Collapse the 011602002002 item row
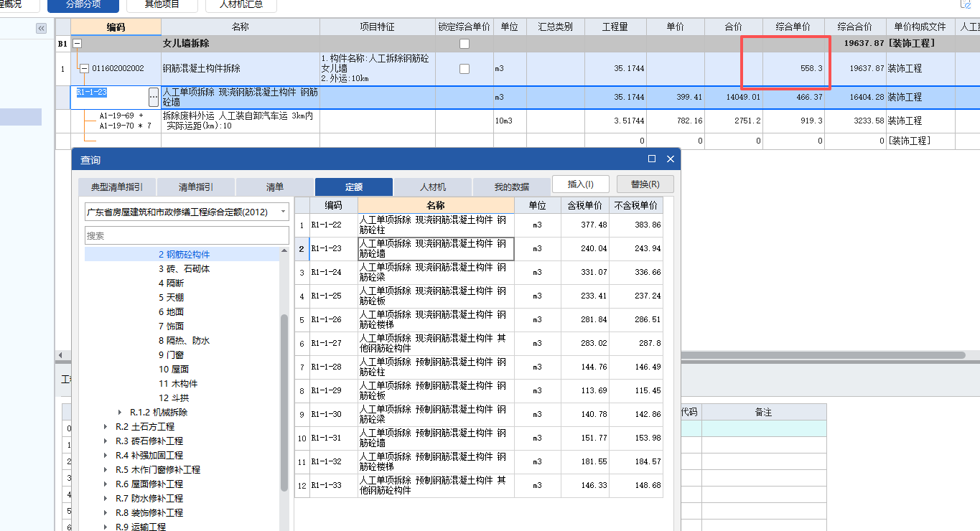Viewport: 980px width, 531px height. coord(84,69)
